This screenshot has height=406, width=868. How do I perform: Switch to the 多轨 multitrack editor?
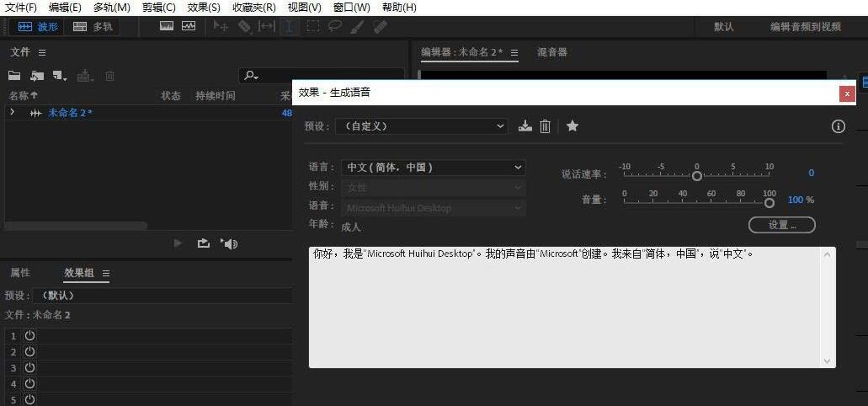coord(93,27)
